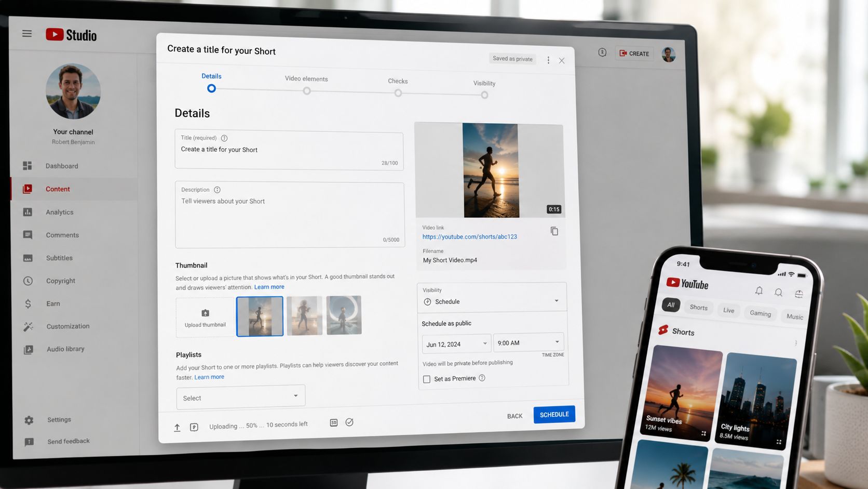This screenshot has width=868, height=489.
Task: Open the Jun 12, 2024 date dropdown
Action: tap(456, 344)
